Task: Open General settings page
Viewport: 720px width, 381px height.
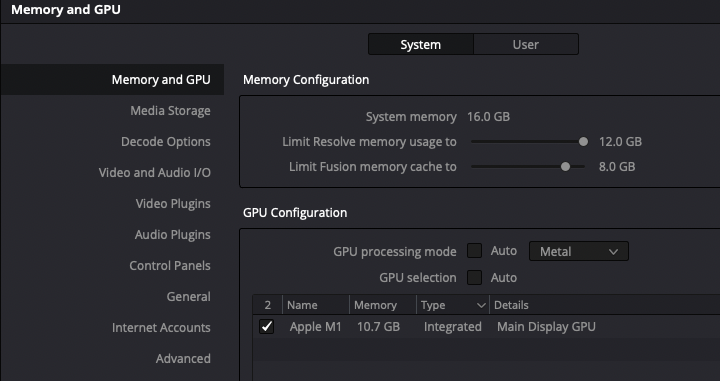Action: point(188,297)
